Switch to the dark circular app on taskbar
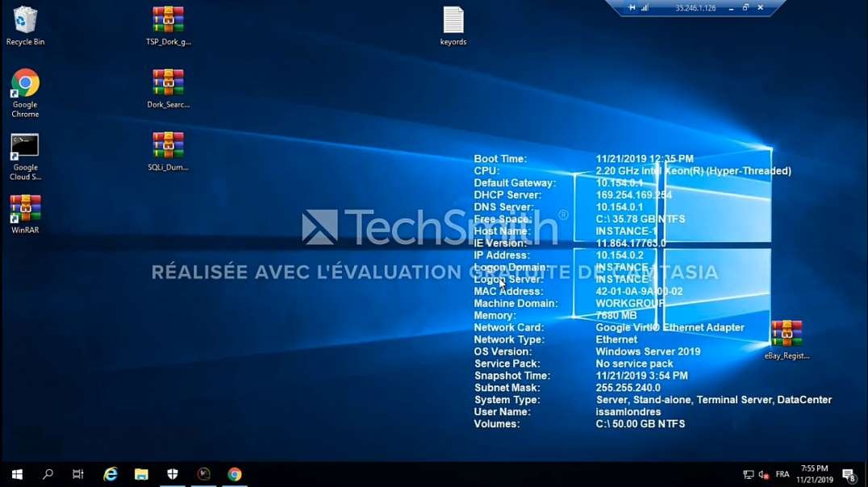 click(204, 474)
